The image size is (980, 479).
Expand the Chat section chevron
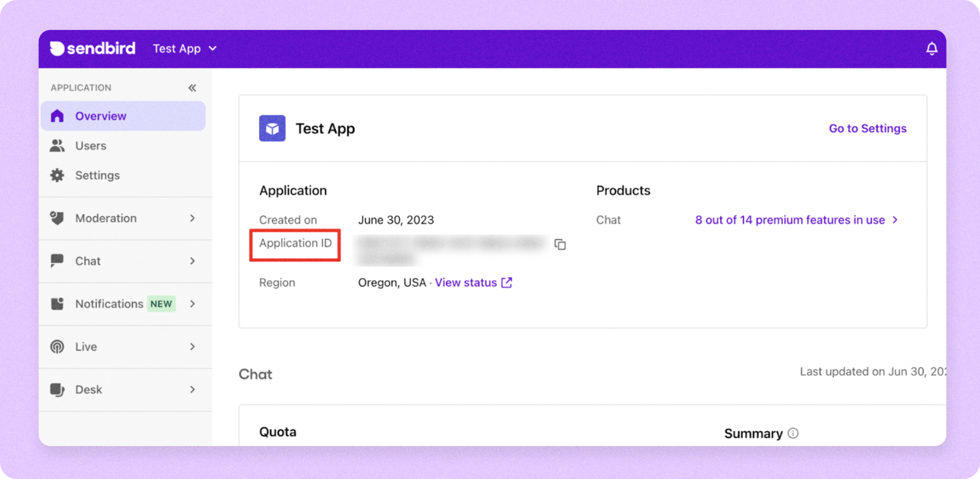coord(193,261)
